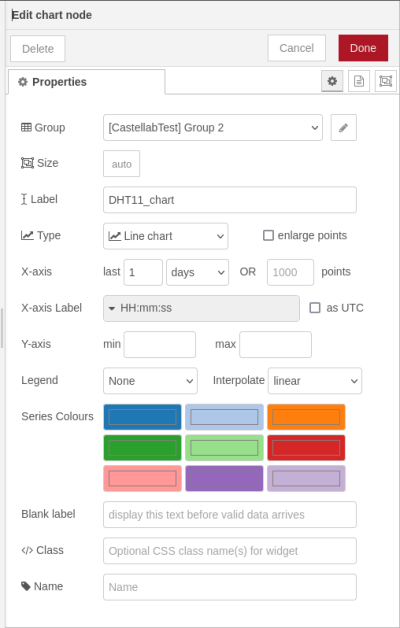Edit the selected group with pencil icon
The width and height of the screenshot is (400, 628).
pos(344,128)
